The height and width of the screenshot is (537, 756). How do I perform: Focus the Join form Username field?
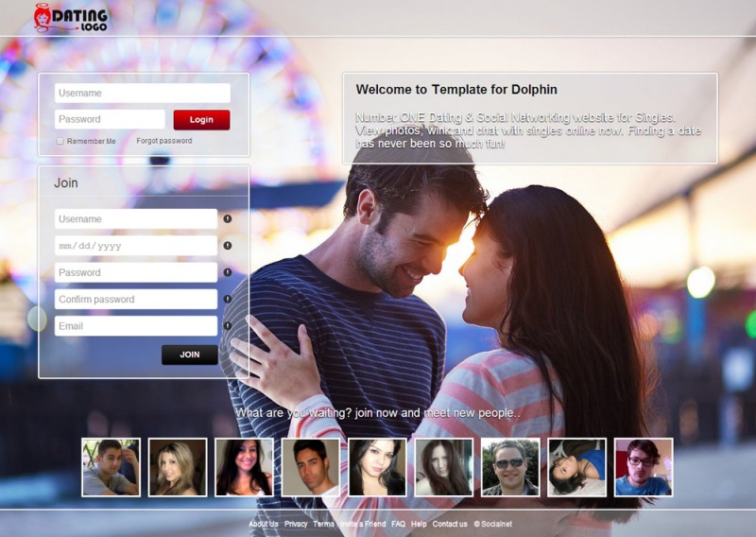(x=136, y=219)
